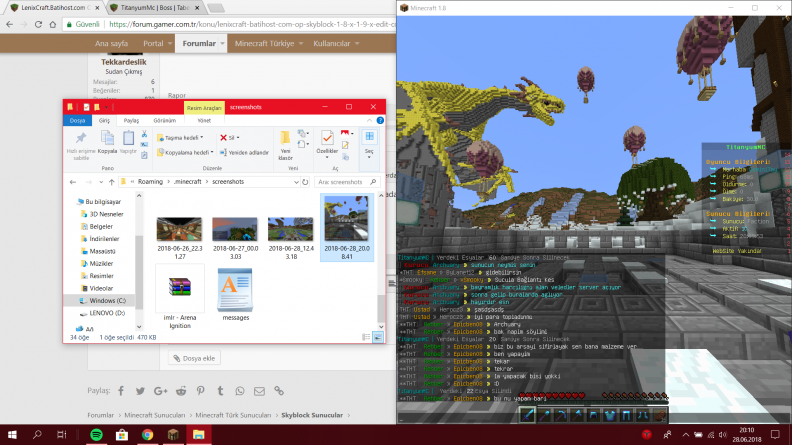The width and height of the screenshot is (792, 445).
Task: Click Yeniden adlandır (rename) in ribbon
Action: pos(244,153)
